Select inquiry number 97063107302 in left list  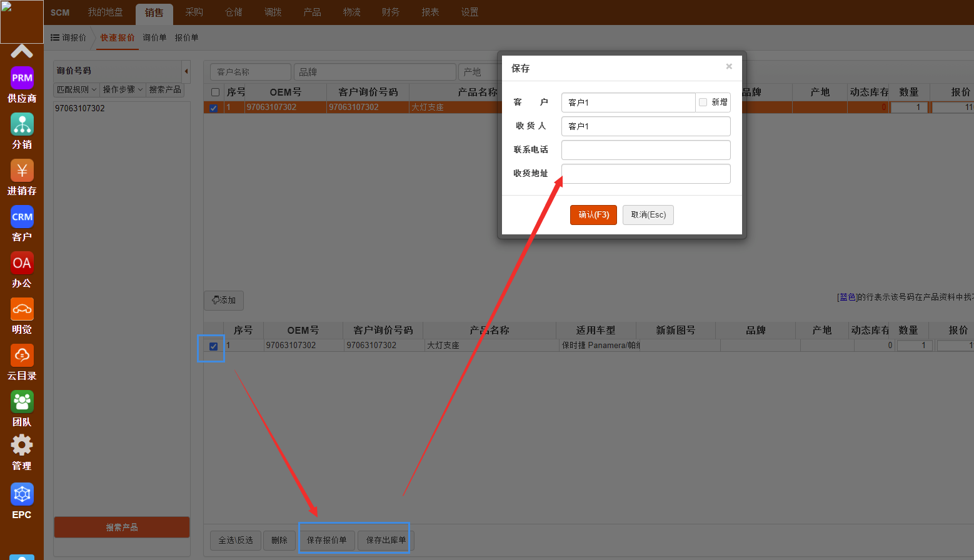point(80,108)
